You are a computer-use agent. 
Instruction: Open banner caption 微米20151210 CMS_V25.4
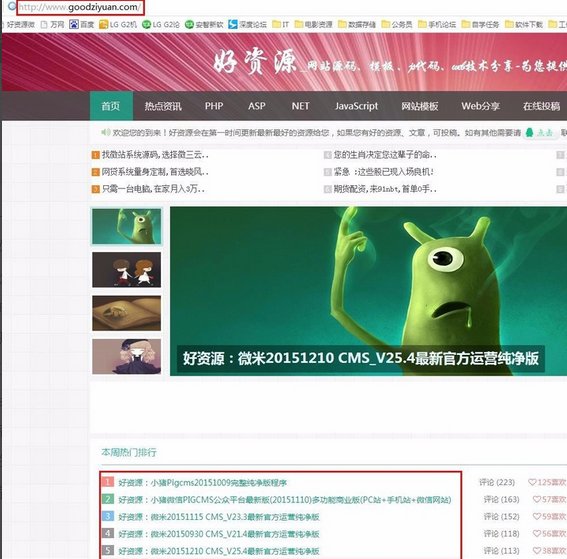click(361, 358)
